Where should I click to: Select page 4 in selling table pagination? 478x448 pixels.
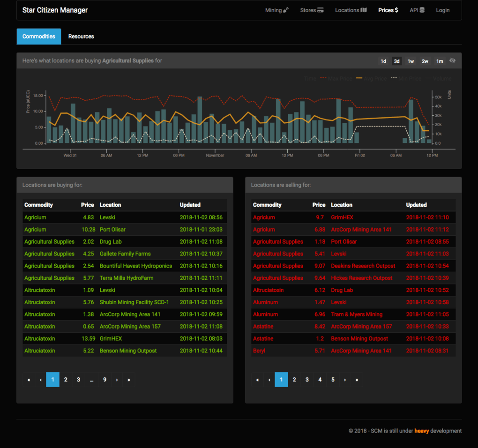click(x=320, y=380)
